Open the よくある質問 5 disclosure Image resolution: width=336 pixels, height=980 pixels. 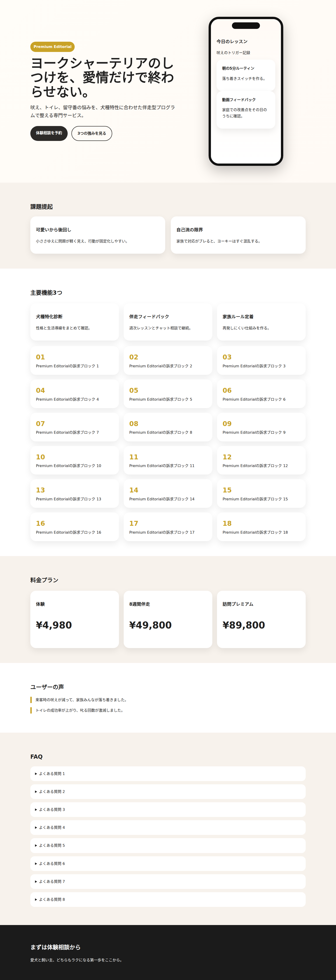168,845
